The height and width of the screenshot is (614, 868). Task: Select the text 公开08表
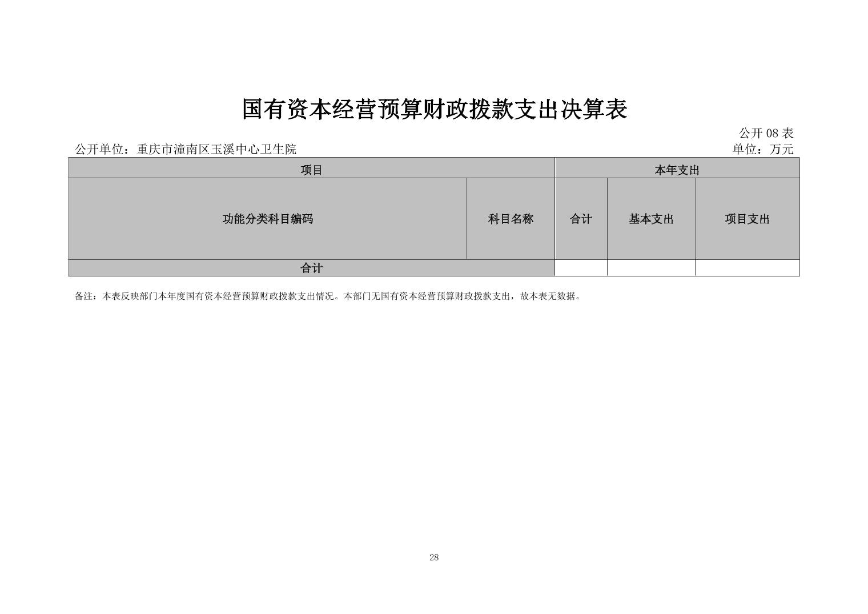(x=766, y=134)
